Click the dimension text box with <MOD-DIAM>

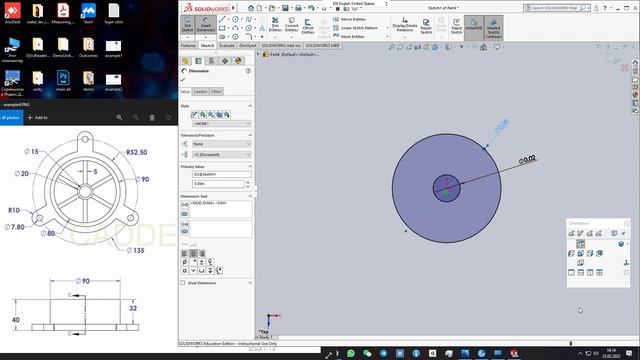[x=221, y=209]
